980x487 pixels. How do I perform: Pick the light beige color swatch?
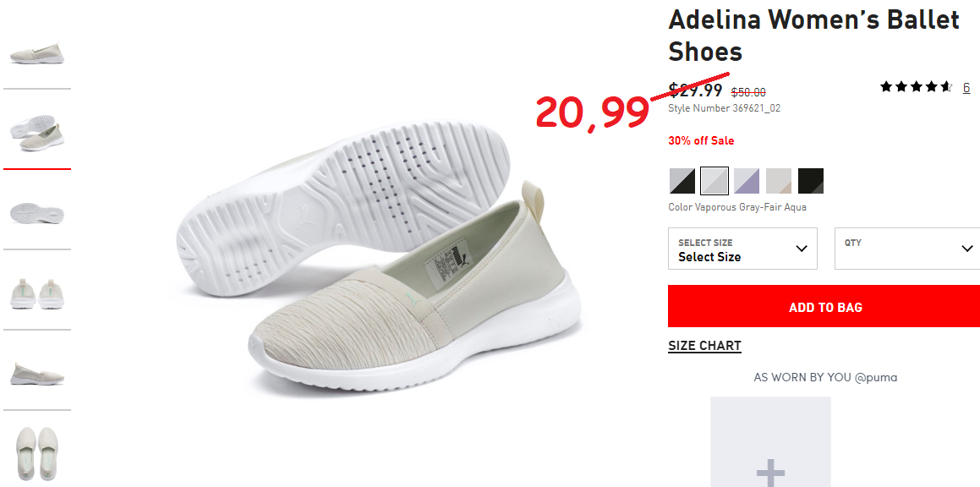point(779,181)
